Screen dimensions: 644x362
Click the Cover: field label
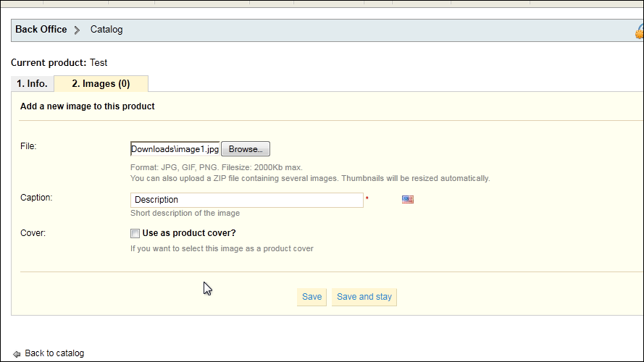point(33,233)
